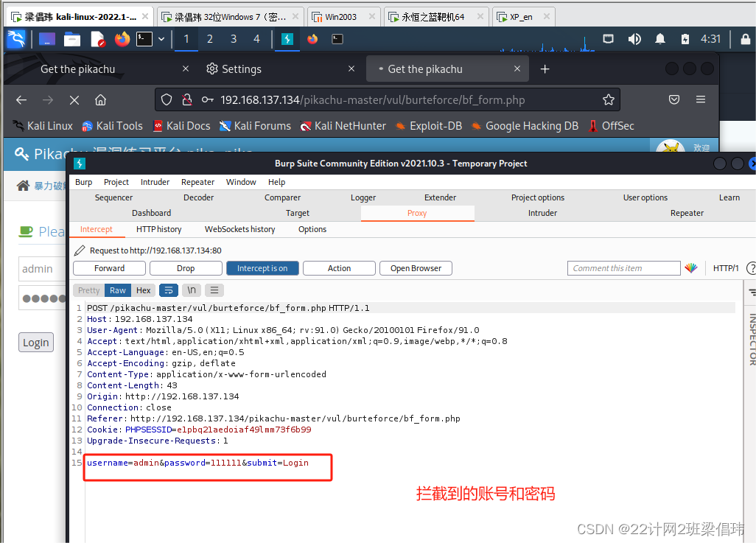Open the Project menu in Burp
Image resolution: width=756 pixels, height=543 pixels.
116,182
